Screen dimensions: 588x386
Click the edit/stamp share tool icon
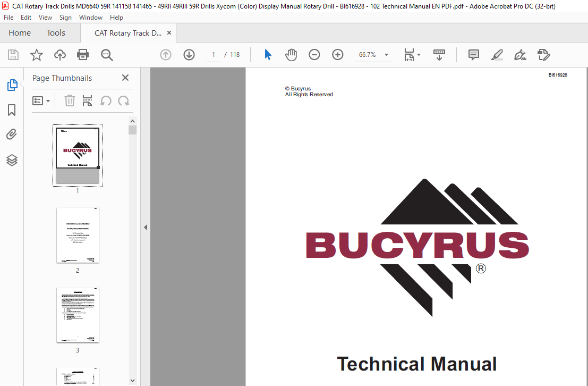tap(543, 55)
